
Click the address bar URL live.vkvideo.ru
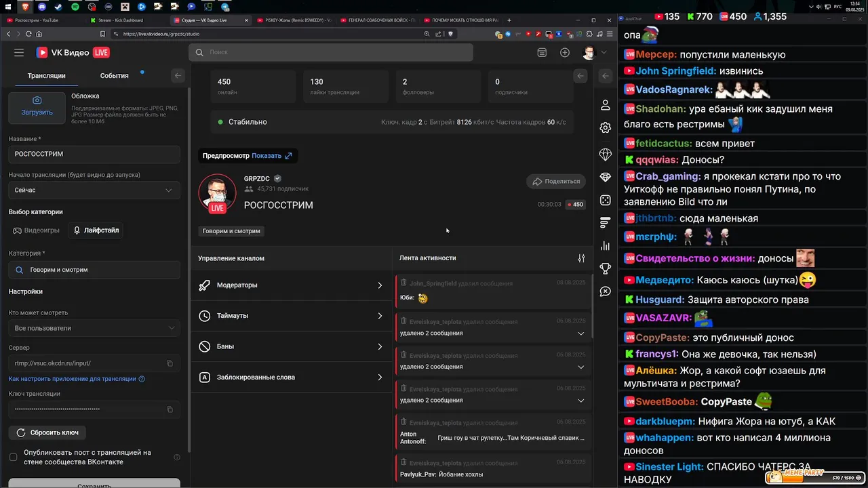tap(161, 33)
